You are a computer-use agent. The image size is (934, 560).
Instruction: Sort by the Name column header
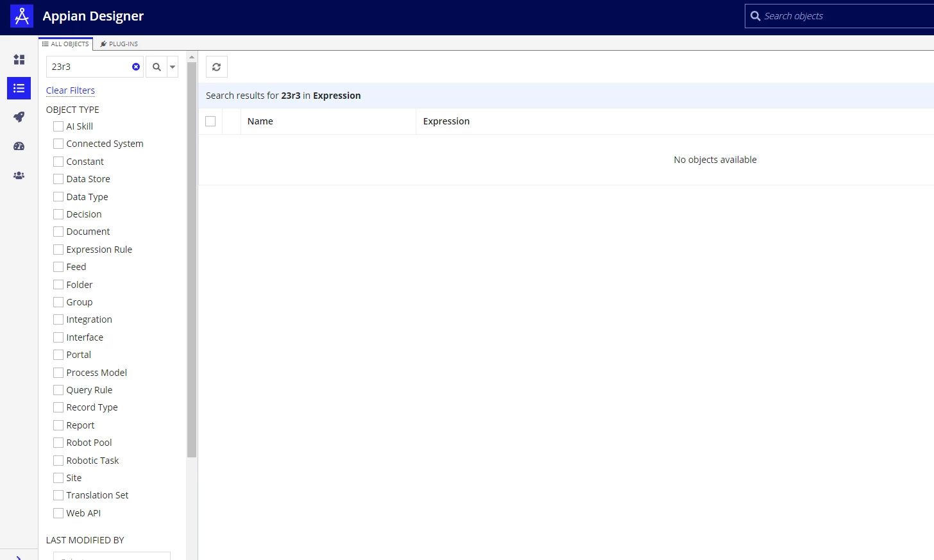pos(260,121)
